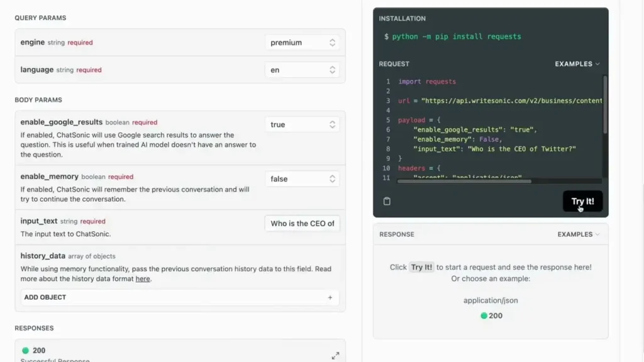The image size is (644, 362).
Task: Click the pip install requests command
Action: (x=456, y=36)
